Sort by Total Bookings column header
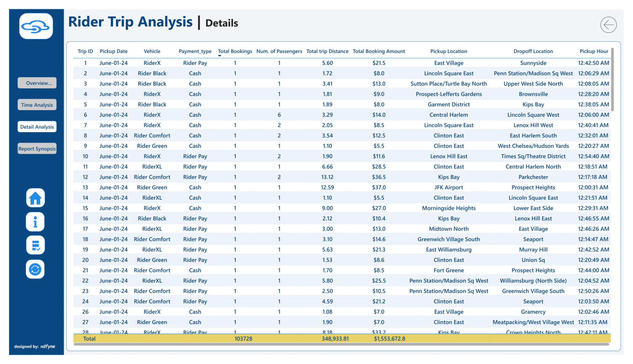 [x=235, y=51]
